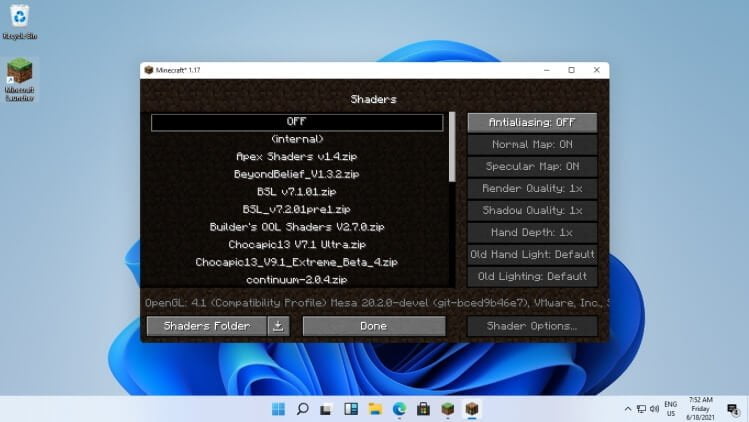The image size is (749, 422).
Task: Show hidden system tray icons chevron
Action: click(x=628, y=409)
